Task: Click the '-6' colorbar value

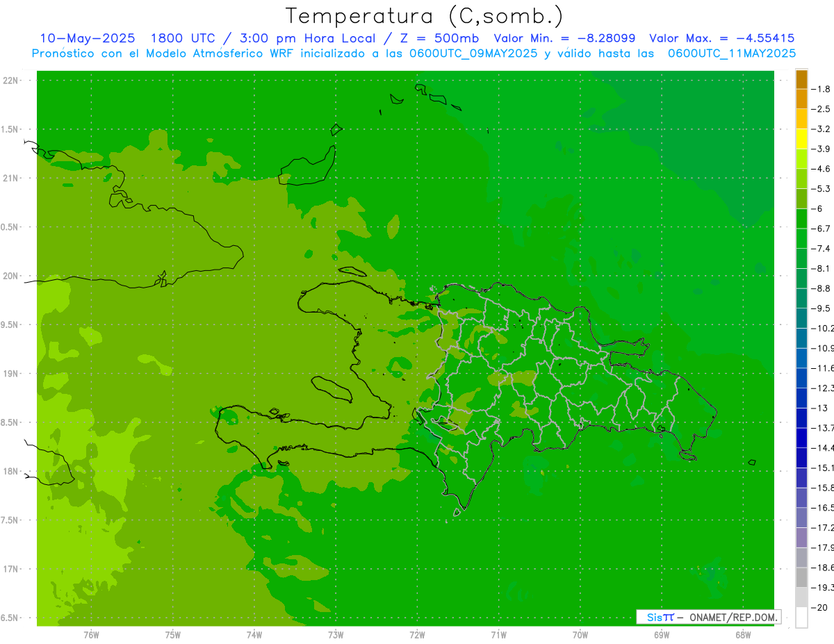Action: 818,208
